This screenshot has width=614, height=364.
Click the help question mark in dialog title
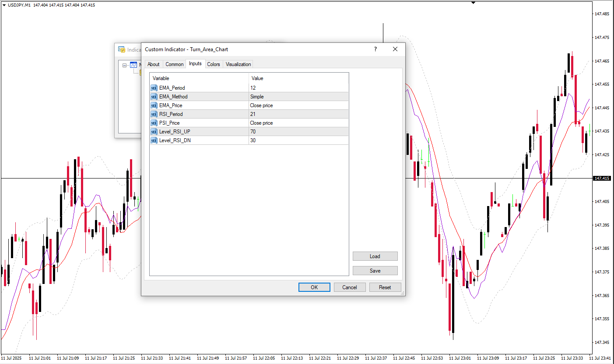[x=375, y=49]
